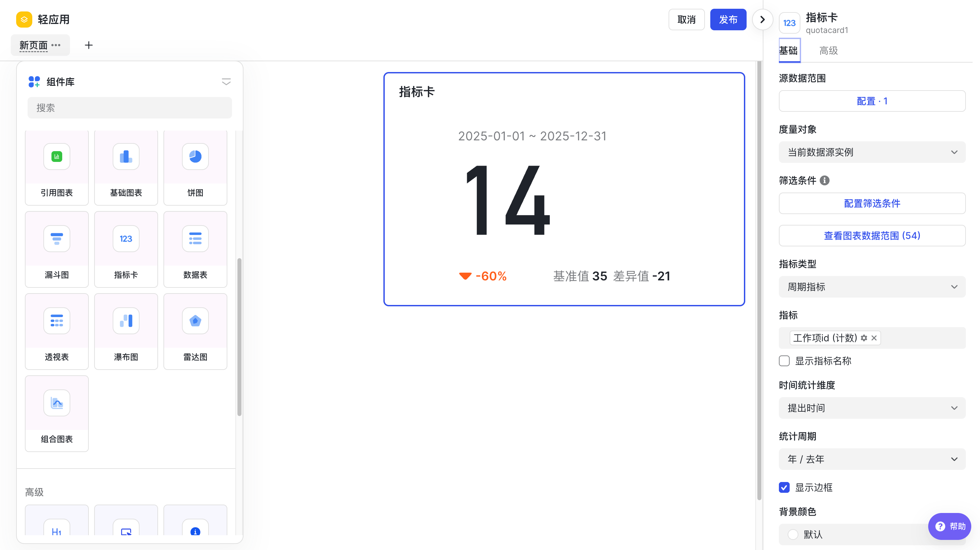Image resolution: width=980 pixels, height=550 pixels.
Task: Remove the 工作项id (计数) metric tag
Action: click(874, 338)
